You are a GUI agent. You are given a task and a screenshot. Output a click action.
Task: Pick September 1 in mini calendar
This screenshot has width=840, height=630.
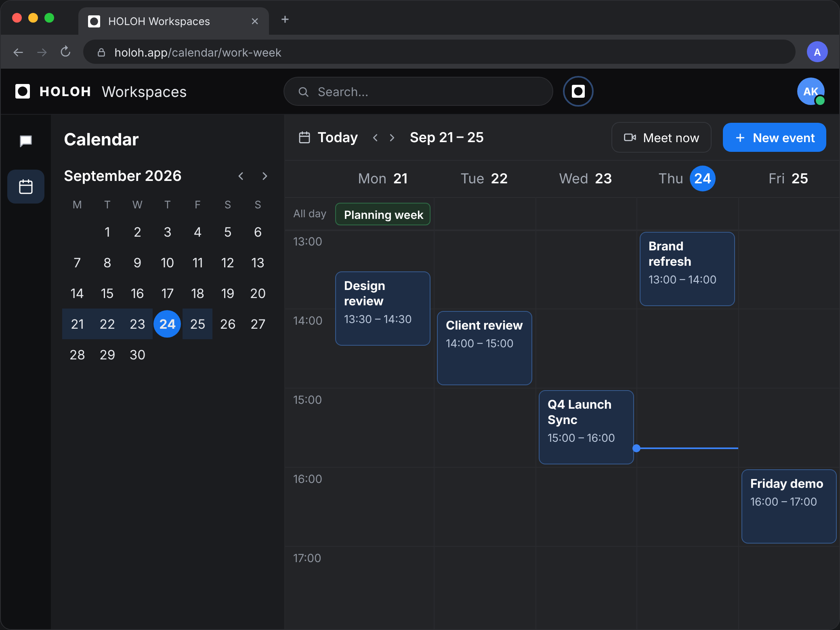tap(107, 232)
